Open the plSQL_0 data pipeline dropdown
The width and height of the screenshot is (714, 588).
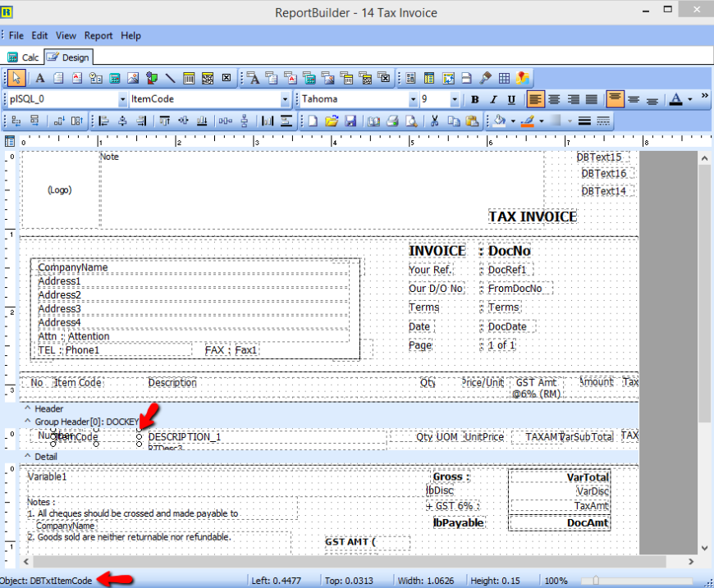point(123,99)
